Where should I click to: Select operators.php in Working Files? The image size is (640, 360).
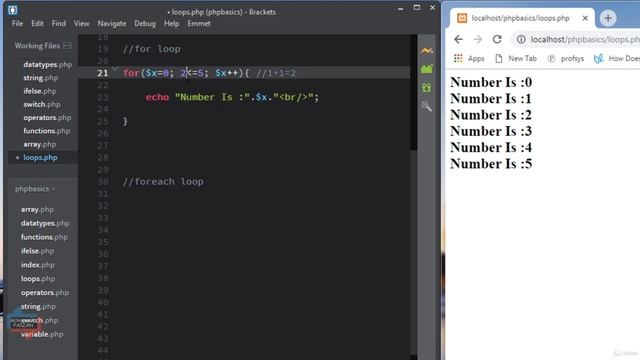tap(47, 118)
